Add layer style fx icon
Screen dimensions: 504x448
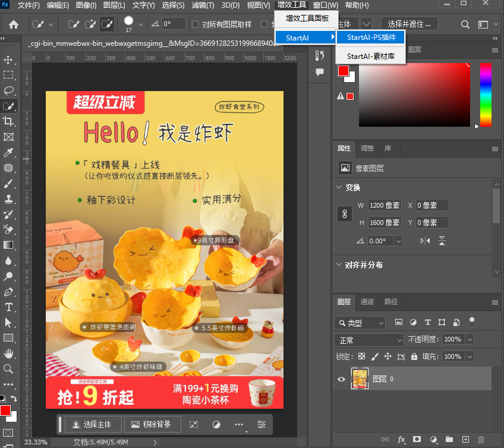coord(401,439)
